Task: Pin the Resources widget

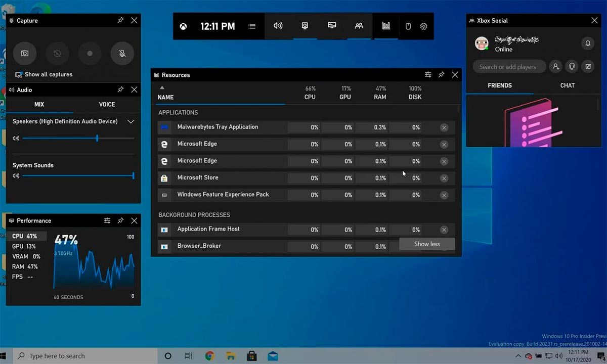Action: [x=441, y=74]
